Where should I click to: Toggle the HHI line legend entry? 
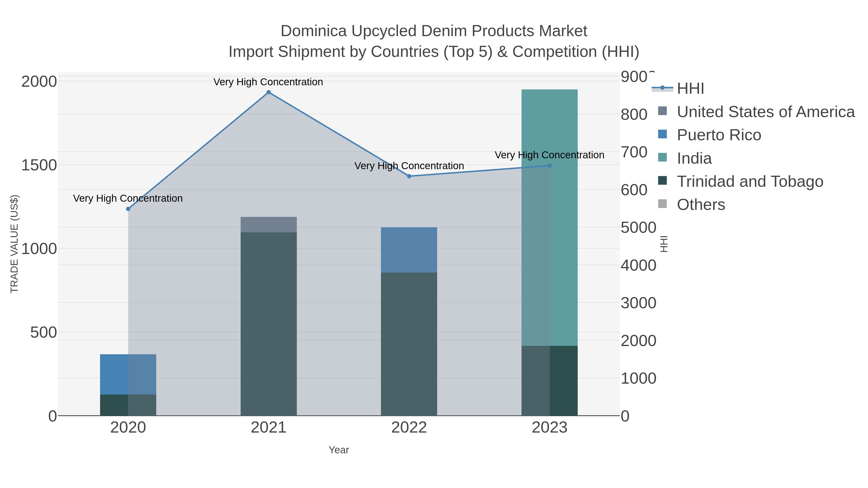point(678,89)
